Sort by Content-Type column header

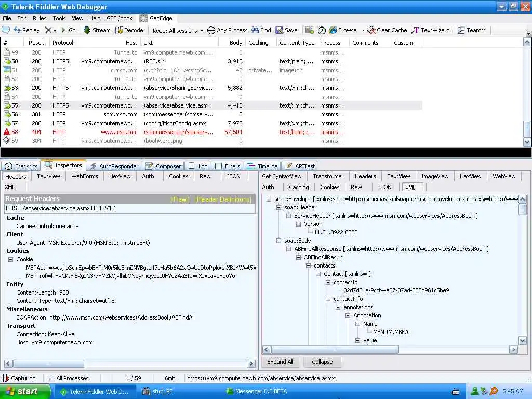pos(297,43)
